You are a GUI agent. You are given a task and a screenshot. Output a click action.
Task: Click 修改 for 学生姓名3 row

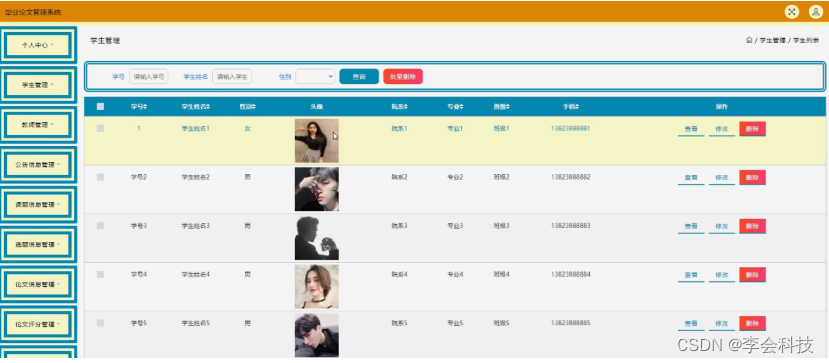722,226
